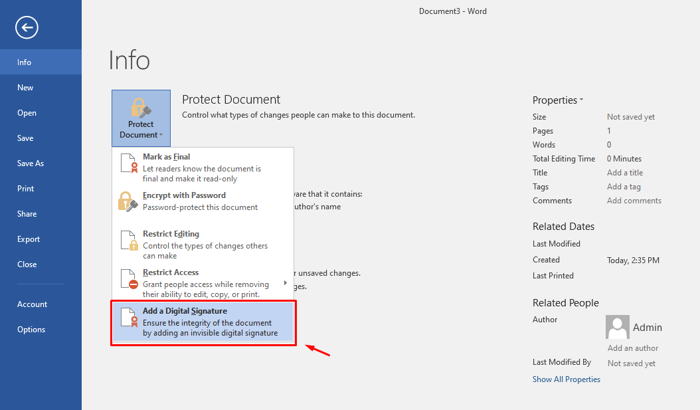Open the Show All Properties link
The image size is (700, 410).
pyautogui.click(x=566, y=379)
